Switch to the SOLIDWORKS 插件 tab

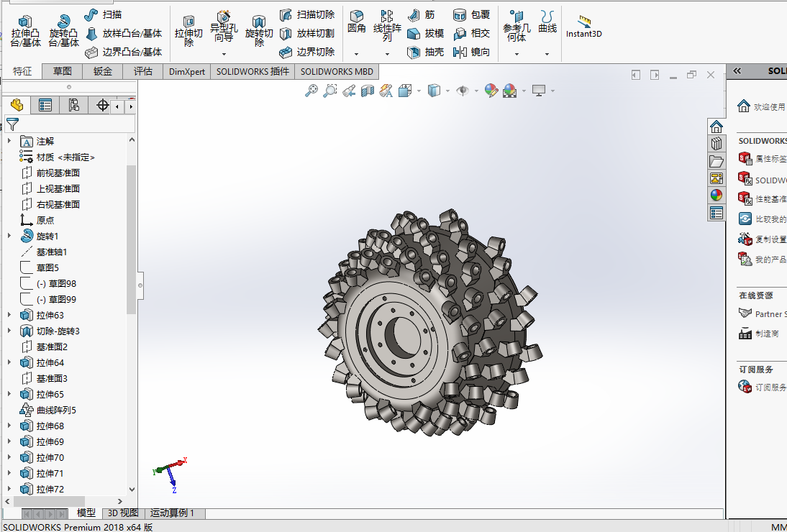253,71
